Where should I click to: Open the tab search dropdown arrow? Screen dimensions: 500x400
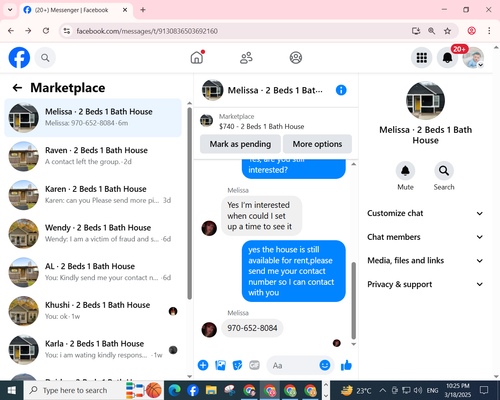[x=10, y=10]
